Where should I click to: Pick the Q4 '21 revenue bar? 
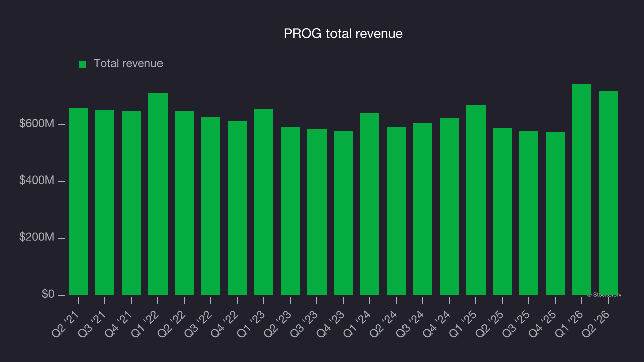click(131, 203)
